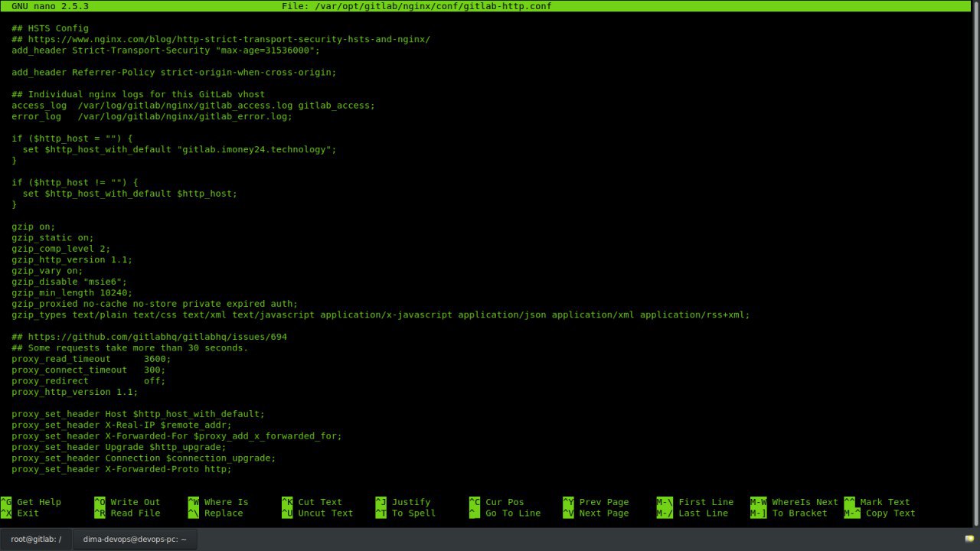Click the Get Help shortcut label
980x551 pixels.
pos(39,502)
